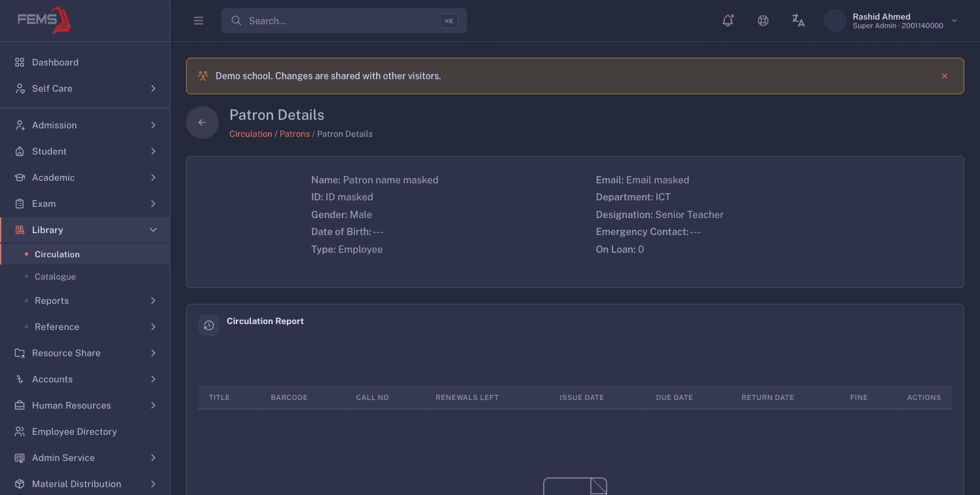The image size is (980, 495).
Task: Click the Human Resources briefcase icon
Action: point(20,405)
